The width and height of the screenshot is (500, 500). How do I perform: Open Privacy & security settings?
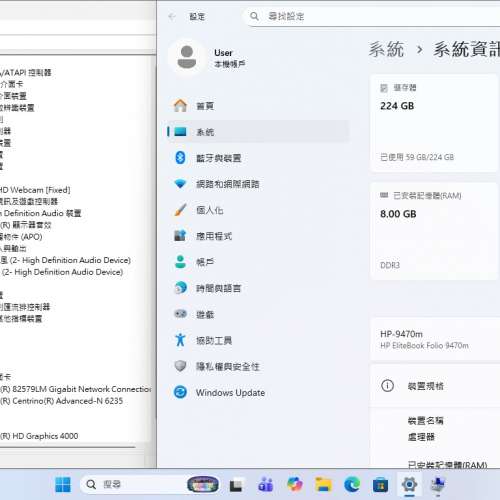coord(258,366)
